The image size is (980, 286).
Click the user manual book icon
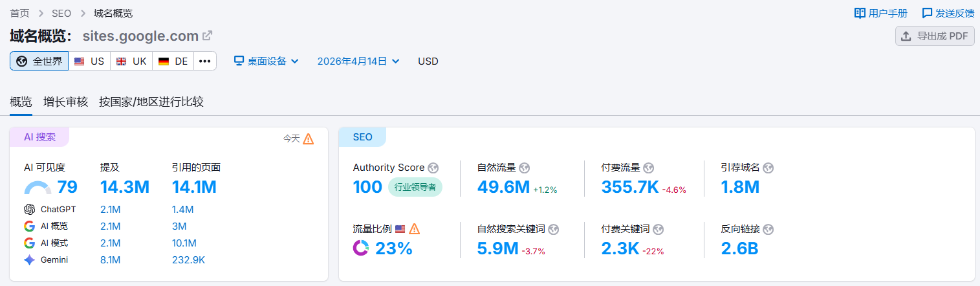(x=860, y=13)
